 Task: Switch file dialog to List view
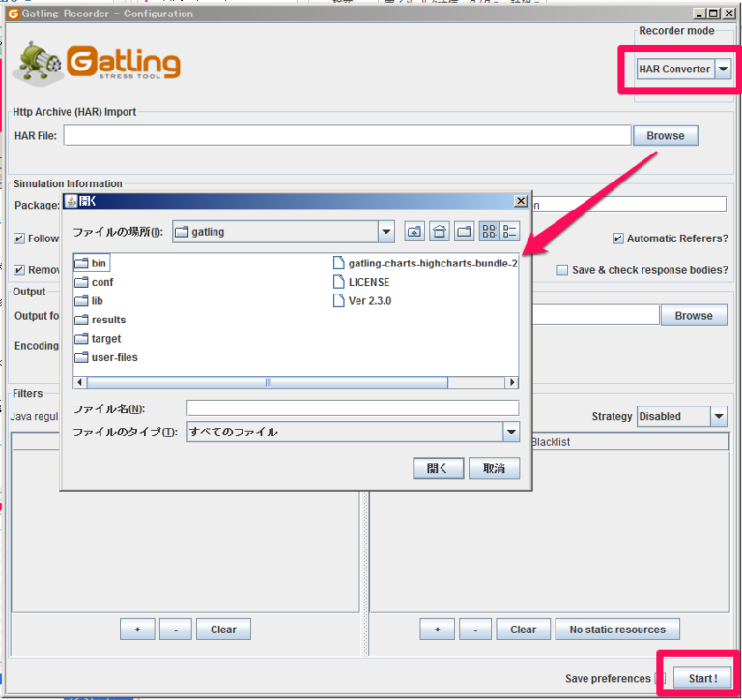[x=489, y=232]
